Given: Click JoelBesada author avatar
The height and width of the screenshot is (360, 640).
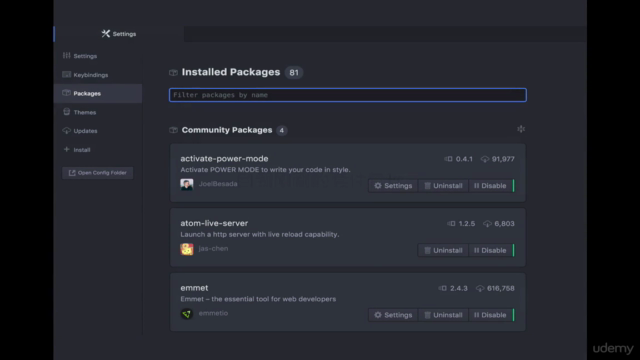Looking at the screenshot, I should click(187, 184).
